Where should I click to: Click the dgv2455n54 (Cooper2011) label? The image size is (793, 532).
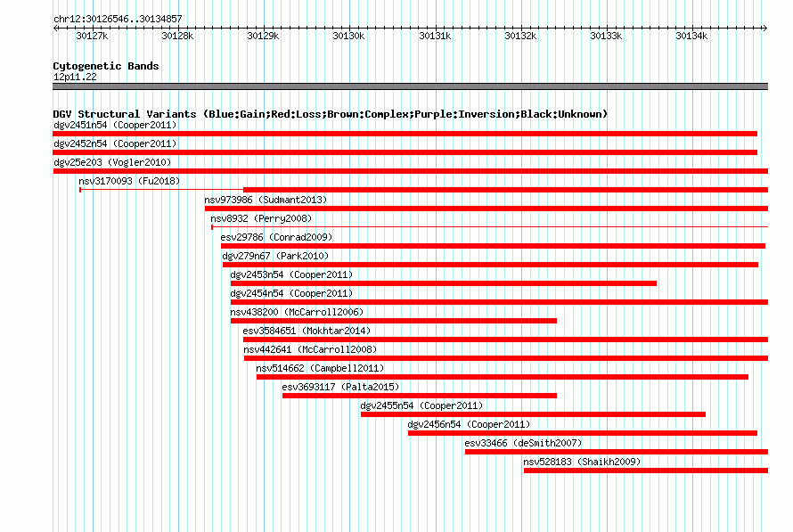point(421,405)
